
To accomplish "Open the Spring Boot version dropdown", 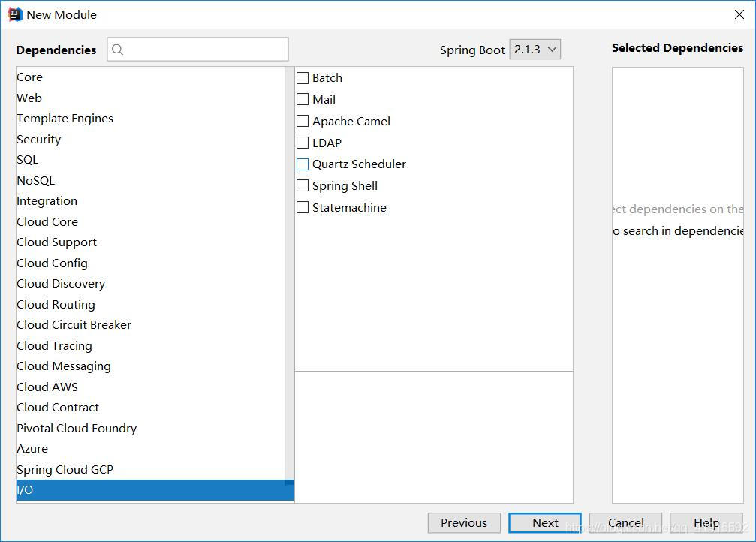I will click(x=535, y=50).
